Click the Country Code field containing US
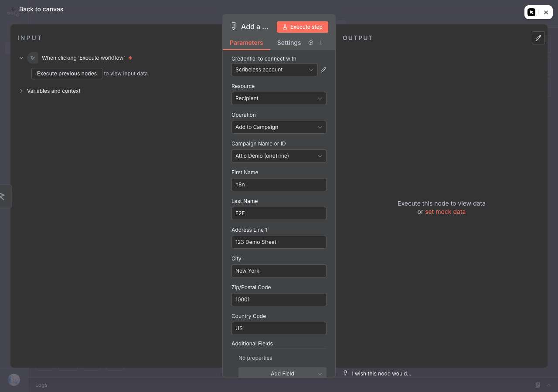The width and height of the screenshot is (558, 392). [x=279, y=328]
